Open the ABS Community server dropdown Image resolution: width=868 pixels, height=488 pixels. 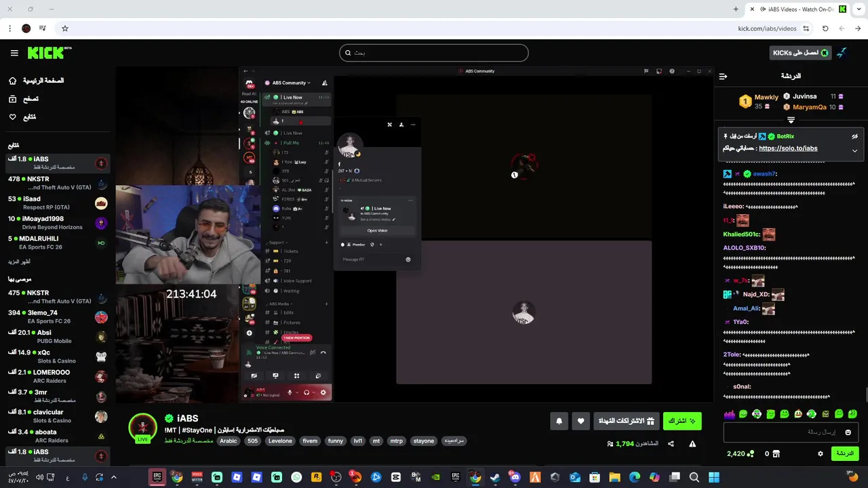click(292, 83)
